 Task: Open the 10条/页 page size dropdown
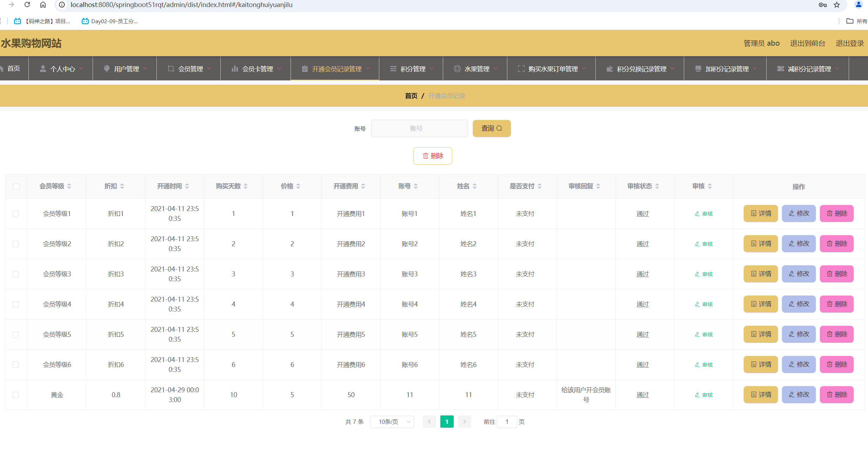click(392, 422)
